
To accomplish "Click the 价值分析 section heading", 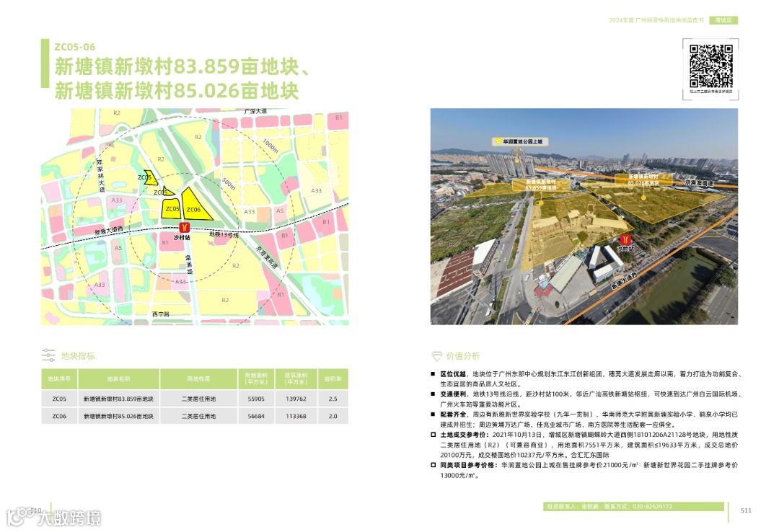I will 463,355.
